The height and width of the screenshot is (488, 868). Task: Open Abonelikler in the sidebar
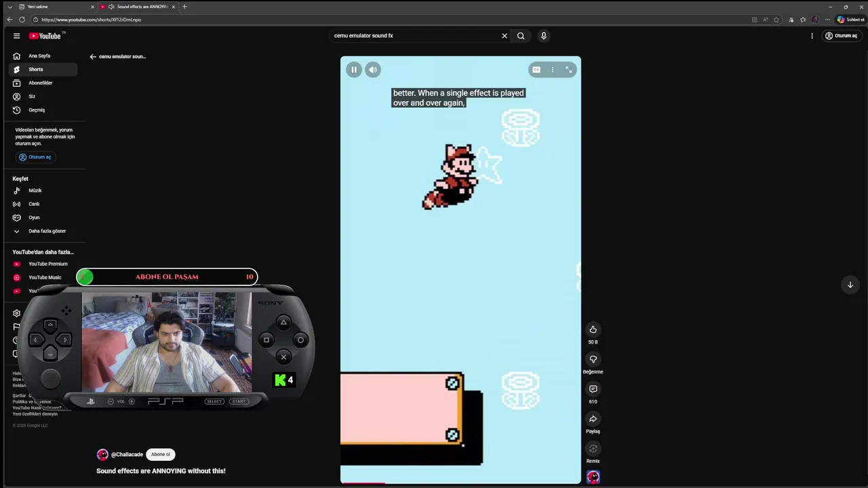[43, 83]
